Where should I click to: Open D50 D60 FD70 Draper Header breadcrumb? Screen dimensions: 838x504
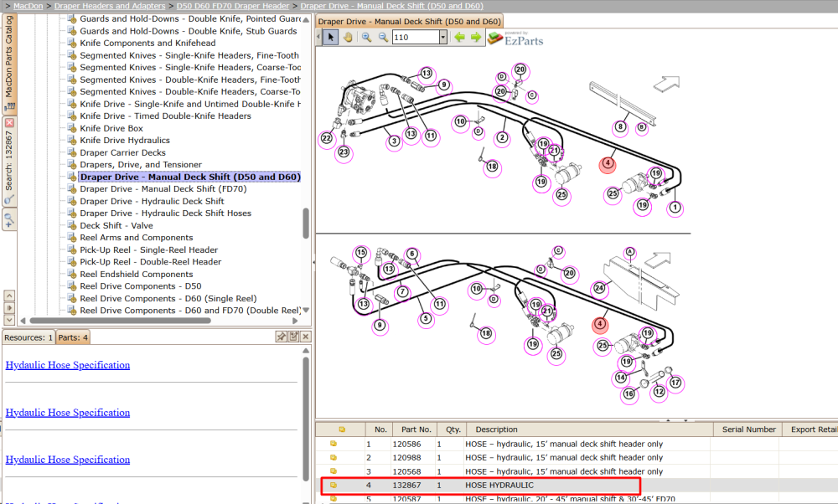tap(233, 6)
